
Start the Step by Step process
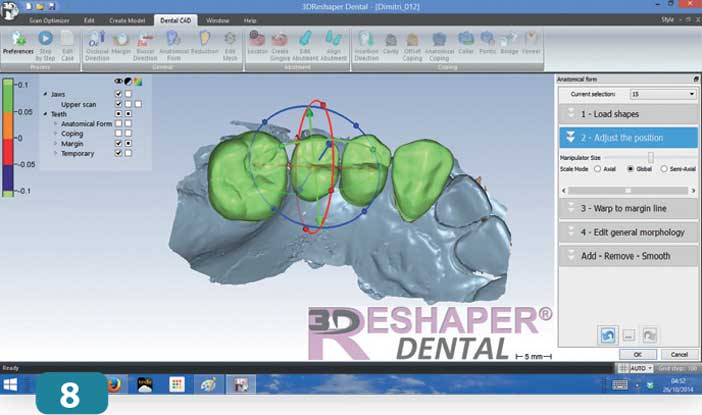pyautogui.click(x=45, y=46)
